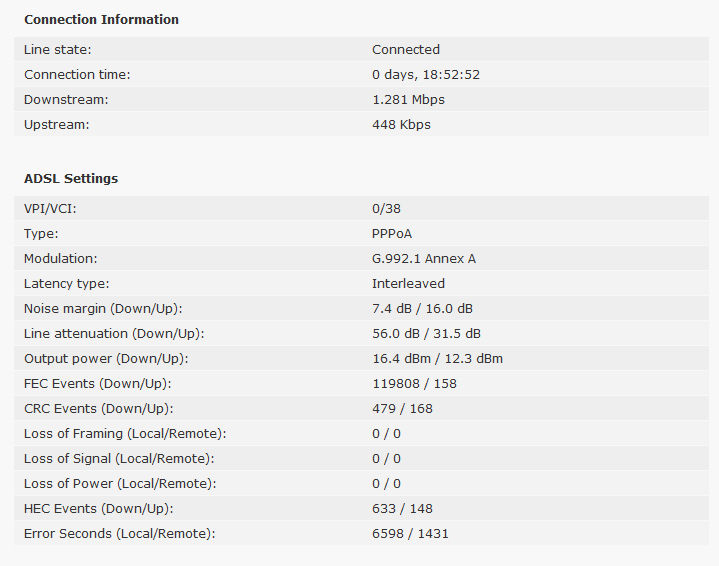Click the Connection Information heading
Viewport: 719px width, 566px height.
coord(101,20)
